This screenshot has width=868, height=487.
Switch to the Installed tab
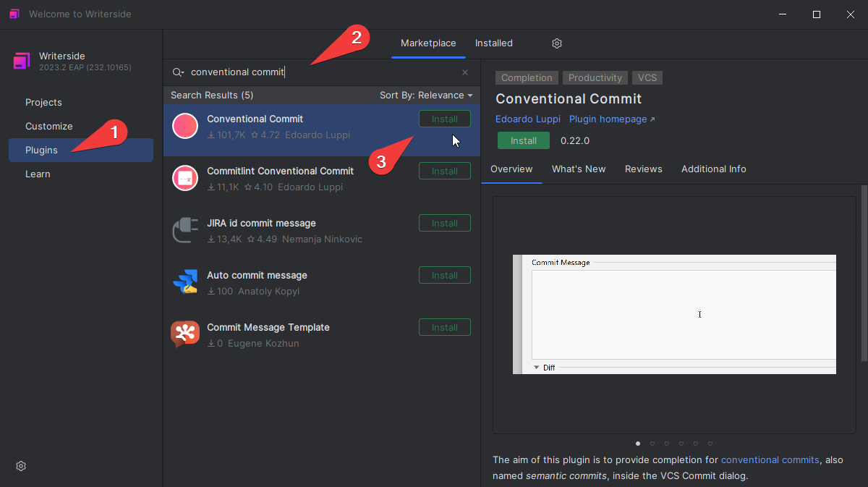(494, 43)
